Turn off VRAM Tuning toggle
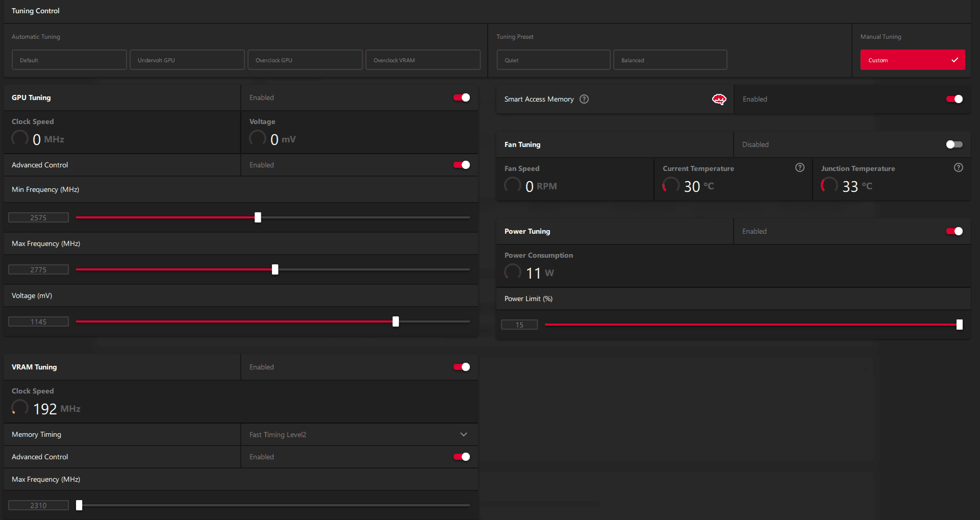Image resolution: width=980 pixels, height=520 pixels. (x=462, y=367)
